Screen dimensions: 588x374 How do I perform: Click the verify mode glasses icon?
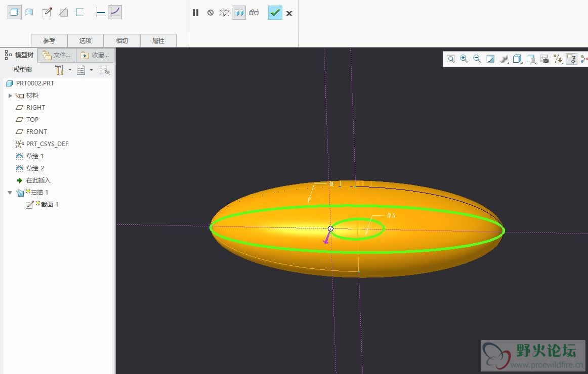(254, 13)
